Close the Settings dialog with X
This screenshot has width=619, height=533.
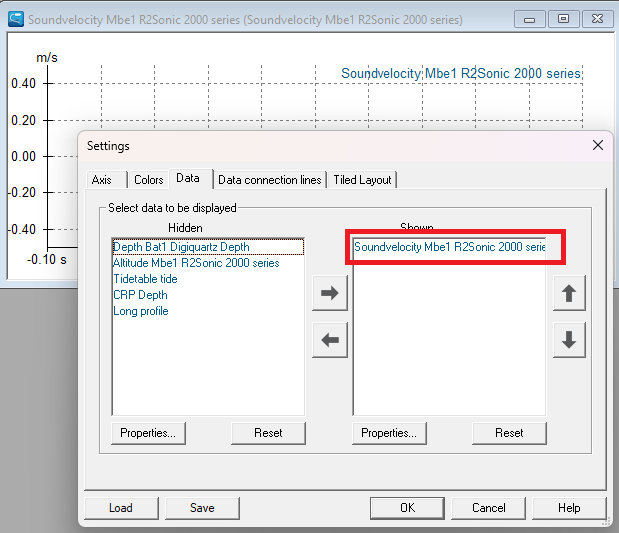pyautogui.click(x=598, y=145)
